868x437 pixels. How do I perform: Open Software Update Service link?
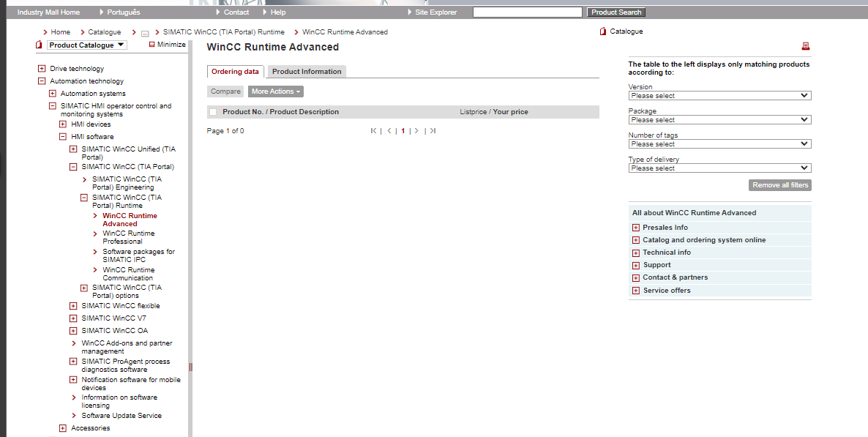(x=121, y=415)
